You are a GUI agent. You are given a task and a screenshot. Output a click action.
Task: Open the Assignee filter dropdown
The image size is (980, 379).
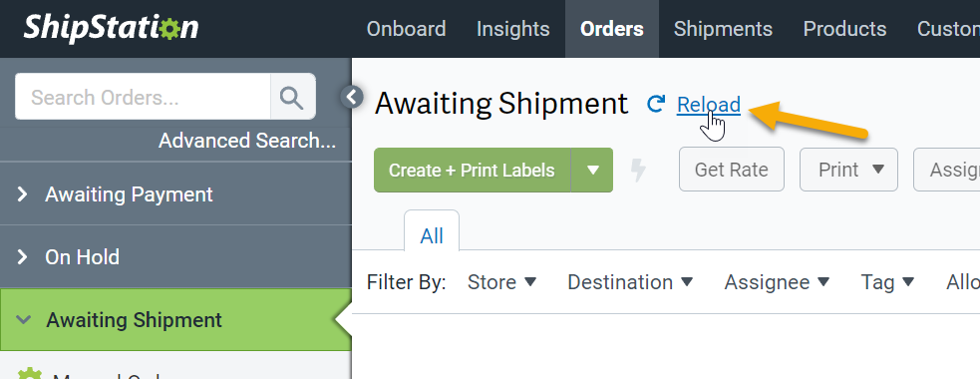(x=777, y=282)
